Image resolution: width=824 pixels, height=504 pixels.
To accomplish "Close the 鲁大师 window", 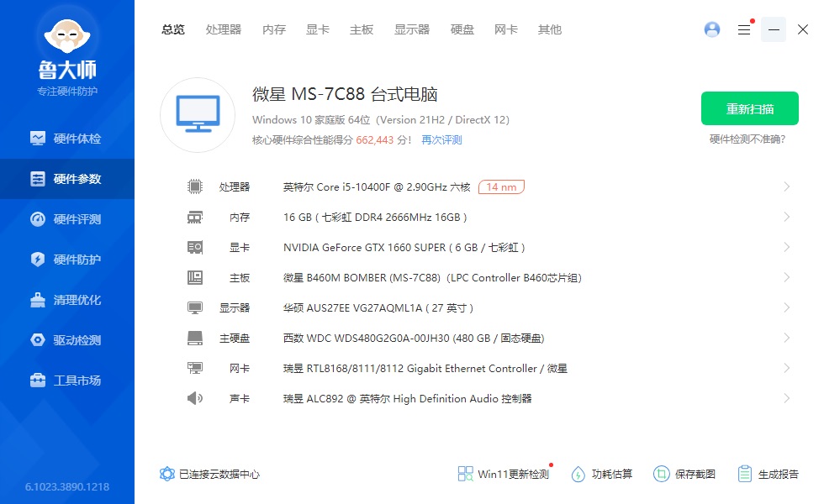I will click(x=803, y=29).
